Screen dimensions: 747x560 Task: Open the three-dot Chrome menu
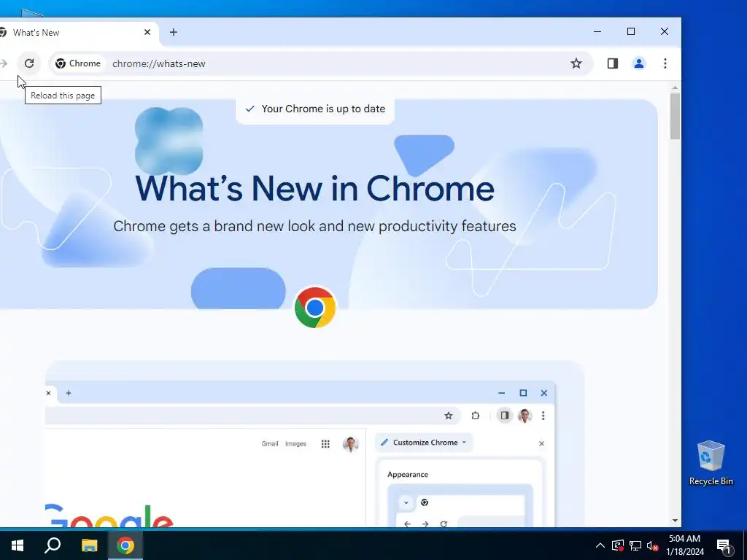click(x=665, y=63)
